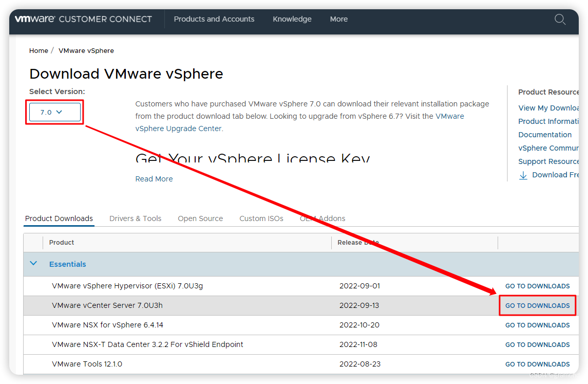Image resolution: width=588 pixels, height=384 pixels.
Task: Click the Product column header
Action: click(x=62, y=243)
